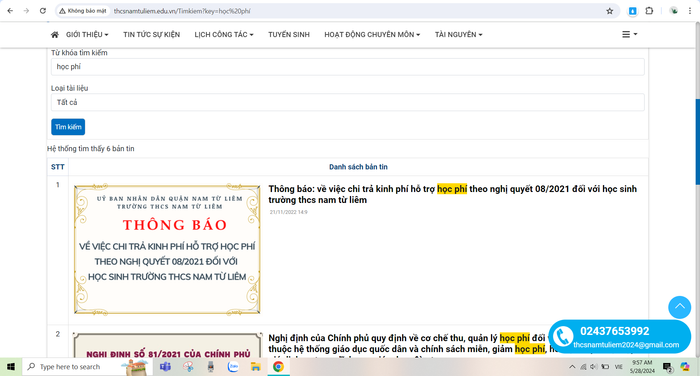Bookmark this page with star icon
This screenshot has height=376, width=700.
tap(609, 11)
